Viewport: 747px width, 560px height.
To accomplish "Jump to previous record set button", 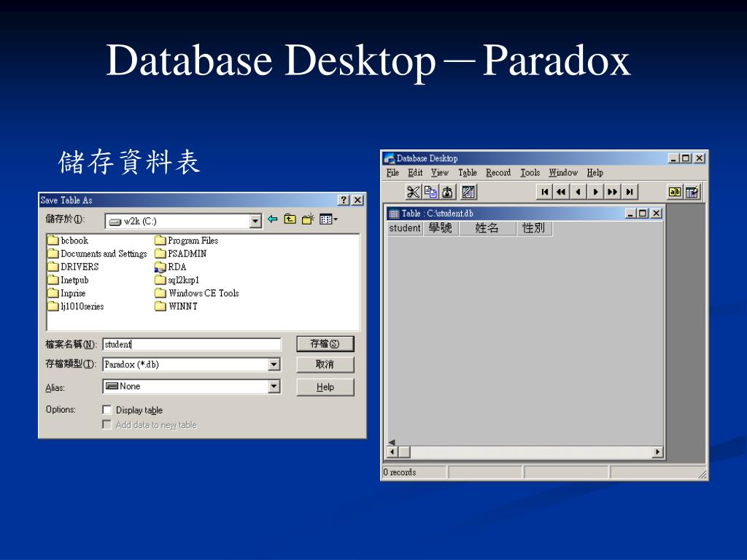I will click(x=561, y=192).
